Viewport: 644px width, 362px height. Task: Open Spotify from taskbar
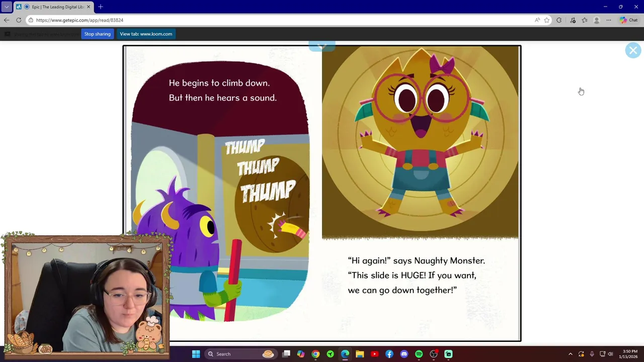419,354
